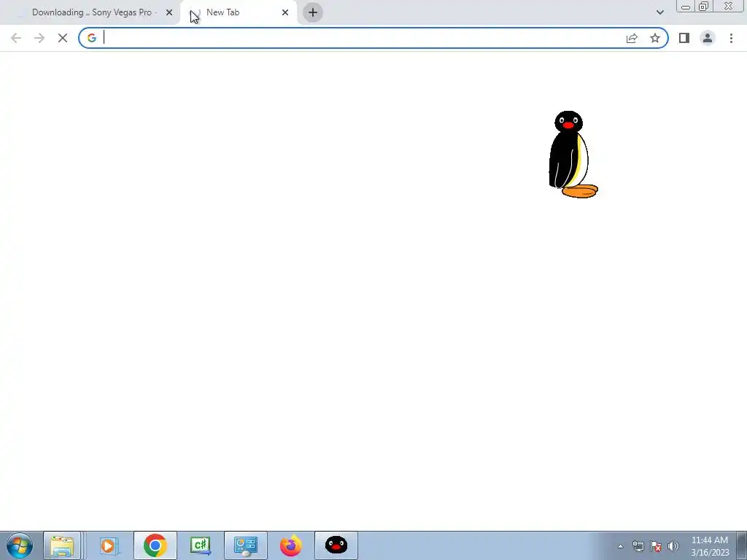This screenshot has width=747, height=560.
Task: Restore down the Chrome window
Action: [x=703, y=6]
